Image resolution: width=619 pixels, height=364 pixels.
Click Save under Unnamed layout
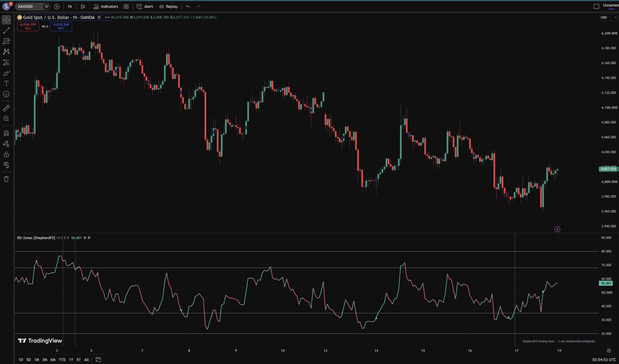[x=611, y=9]
